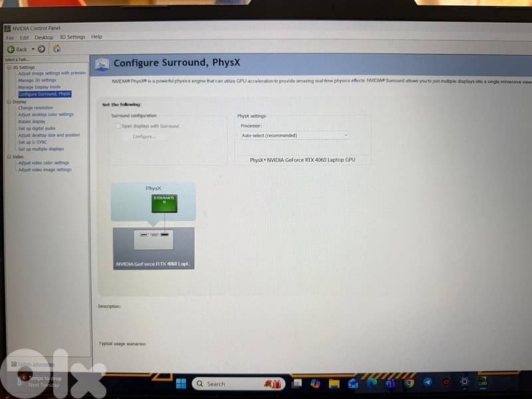Open Telegram from the taskbar
This screenshot has height=399, width=532.
428,382
